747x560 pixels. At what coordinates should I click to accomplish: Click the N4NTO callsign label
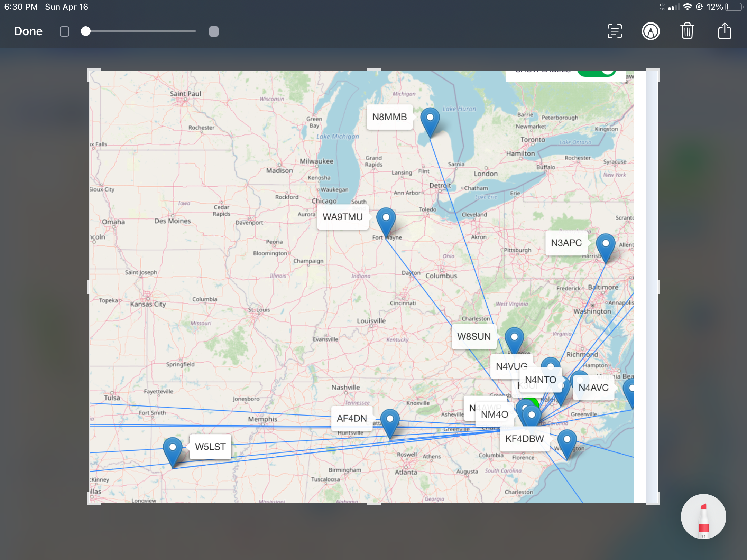click(541, 380)
